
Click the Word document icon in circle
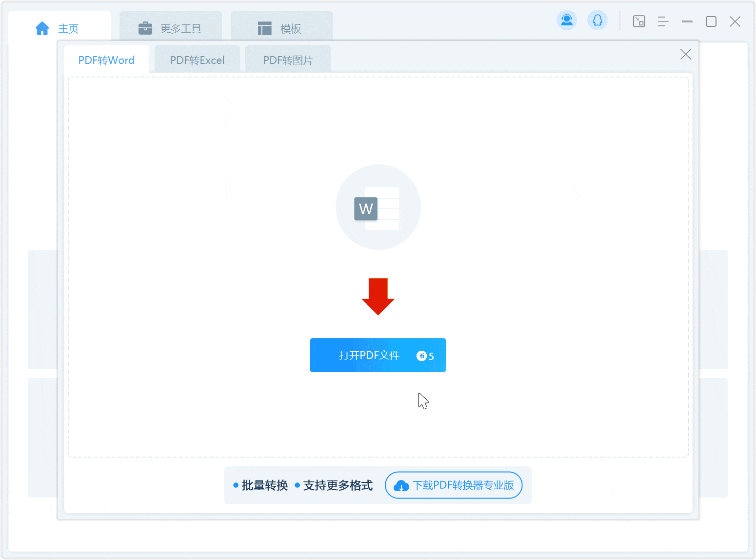click(378, 207)
